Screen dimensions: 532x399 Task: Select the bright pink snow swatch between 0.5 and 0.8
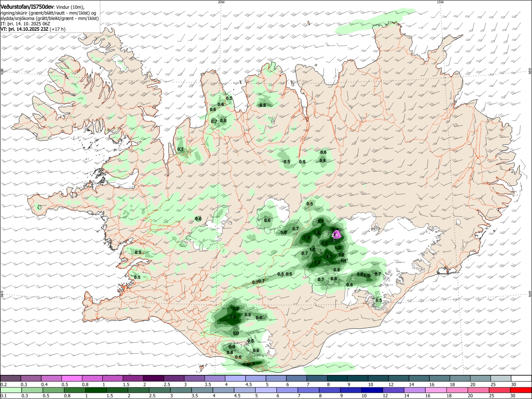coord(71,378)
